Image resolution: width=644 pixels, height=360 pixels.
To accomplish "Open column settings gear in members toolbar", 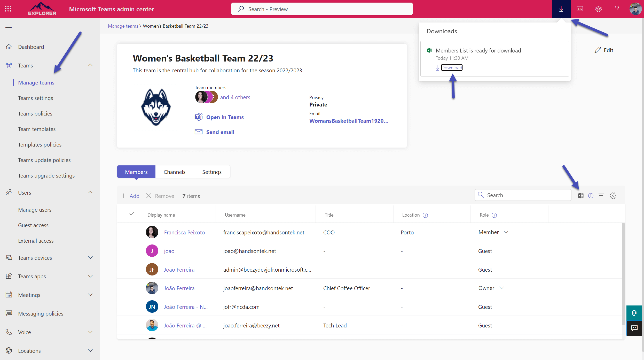I will pos(613,196).
